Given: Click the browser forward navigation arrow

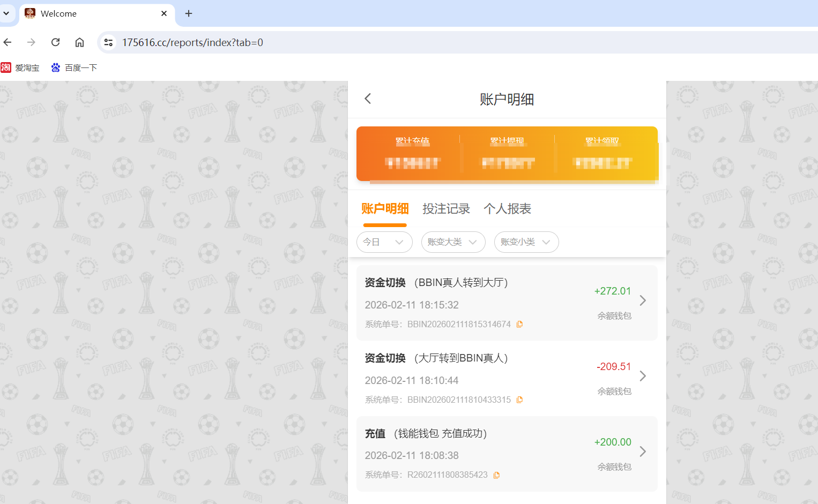Looking at the screenshot, I should (31, 42).
